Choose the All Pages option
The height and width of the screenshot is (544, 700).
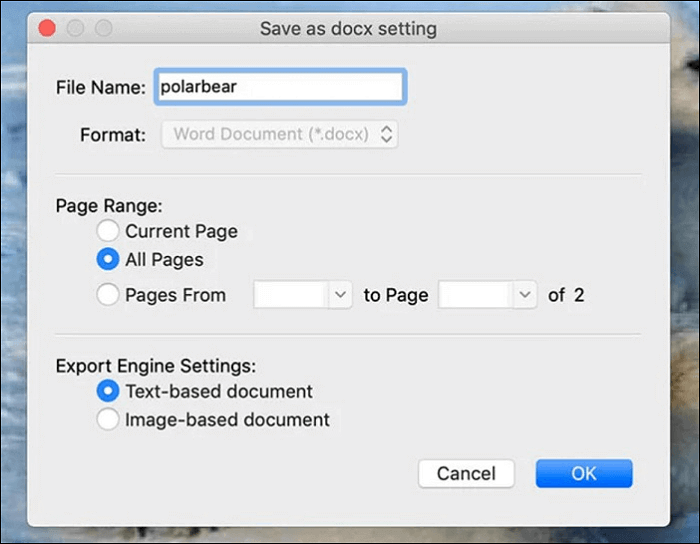tap(107, 260)
